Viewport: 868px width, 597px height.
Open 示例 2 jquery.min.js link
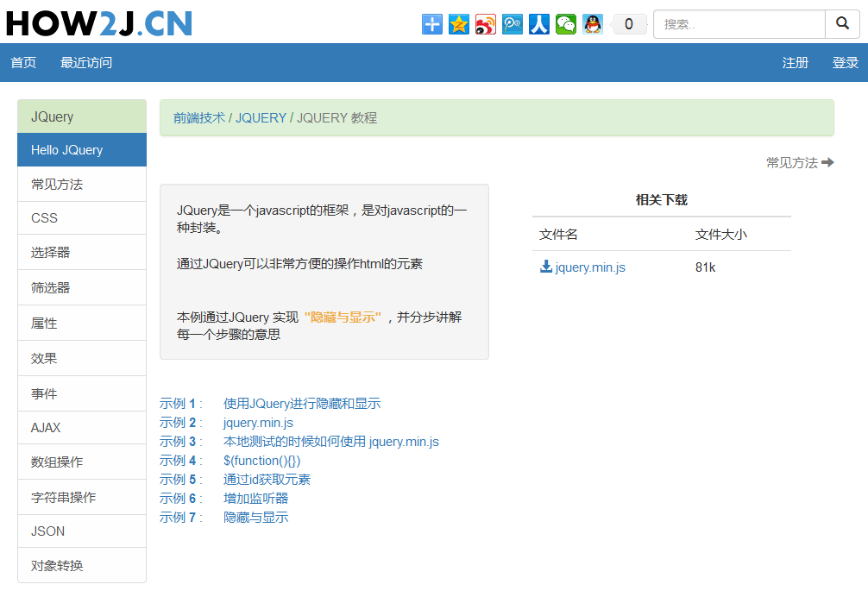point(258,423)
